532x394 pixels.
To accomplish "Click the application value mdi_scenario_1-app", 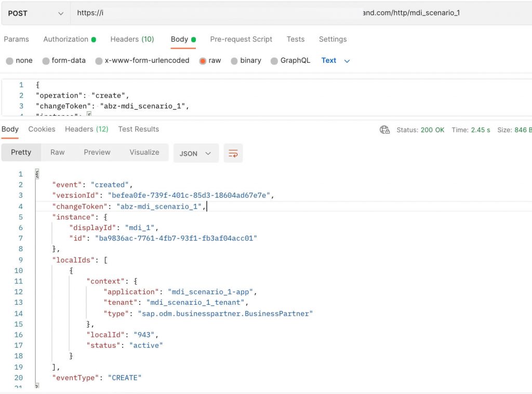I will pos(210,292).
